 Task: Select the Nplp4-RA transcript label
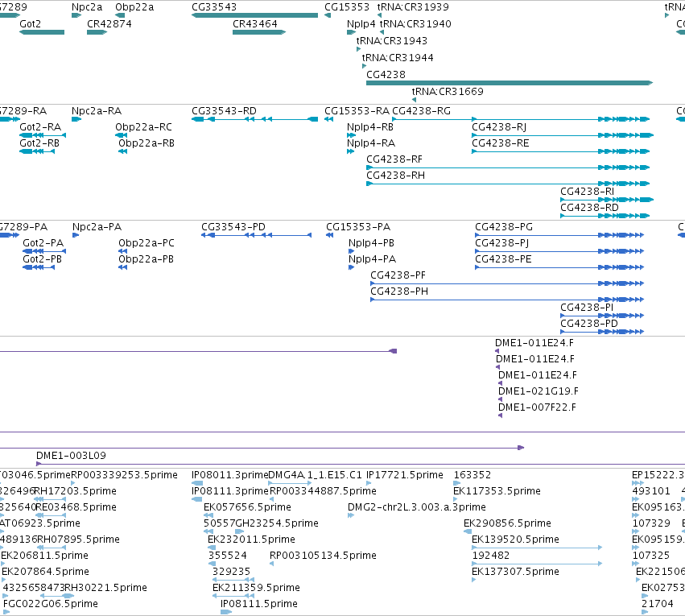(x=371, y=143)
